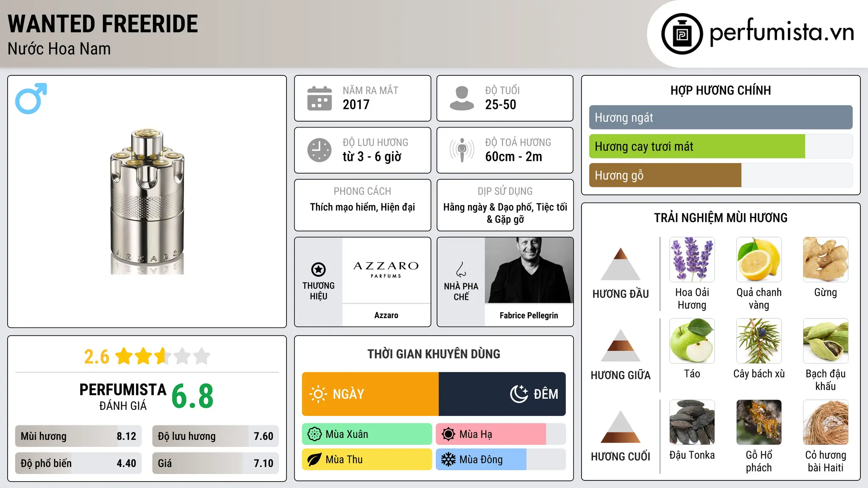Click the top notes pyramid icon
This screenshot has height=488, width=868.
(x=621, y=263)
